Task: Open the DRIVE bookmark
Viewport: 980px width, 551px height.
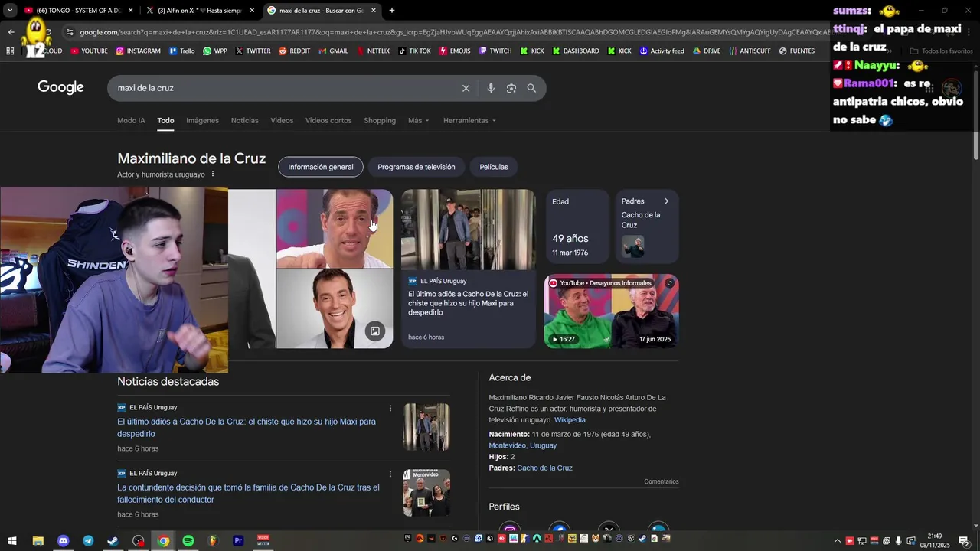Action: pyautogui.click(x=706, y=51)
